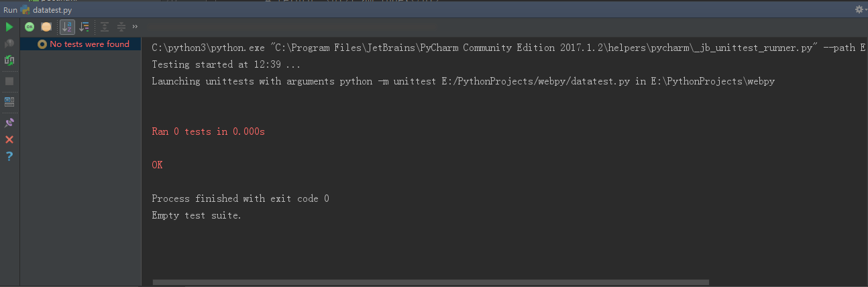The width and height of the screenshot is (868, 287).
Task: Click the gray Stop process square
Action: tap(9, 81)
